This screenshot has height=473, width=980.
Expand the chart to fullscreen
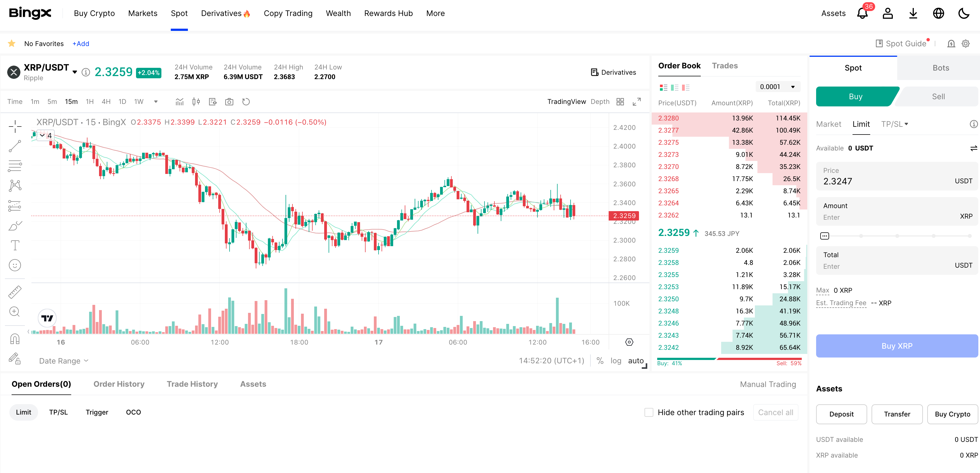click(x=637, y=101)
